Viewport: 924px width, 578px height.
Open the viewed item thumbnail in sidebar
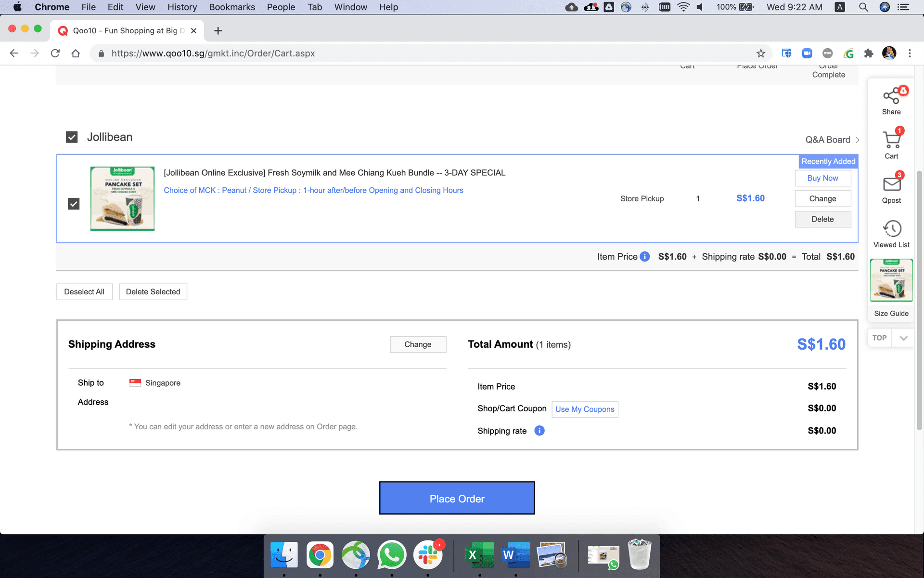[891, 280]
